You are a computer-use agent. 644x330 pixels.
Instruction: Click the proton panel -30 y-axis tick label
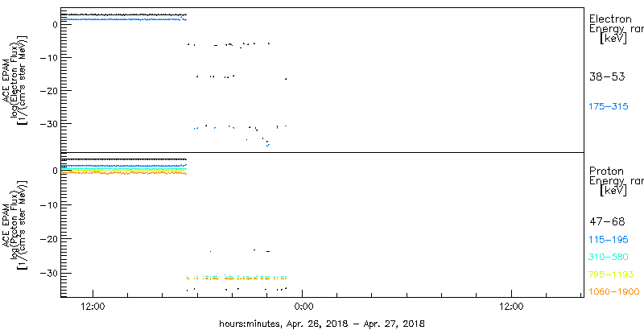(x=49, y=274)
